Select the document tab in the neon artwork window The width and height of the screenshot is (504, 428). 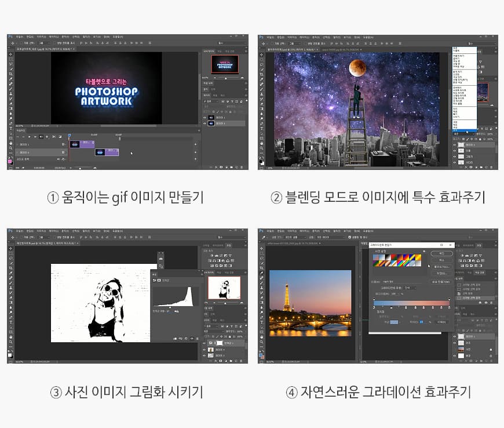(x=45, y=49)
